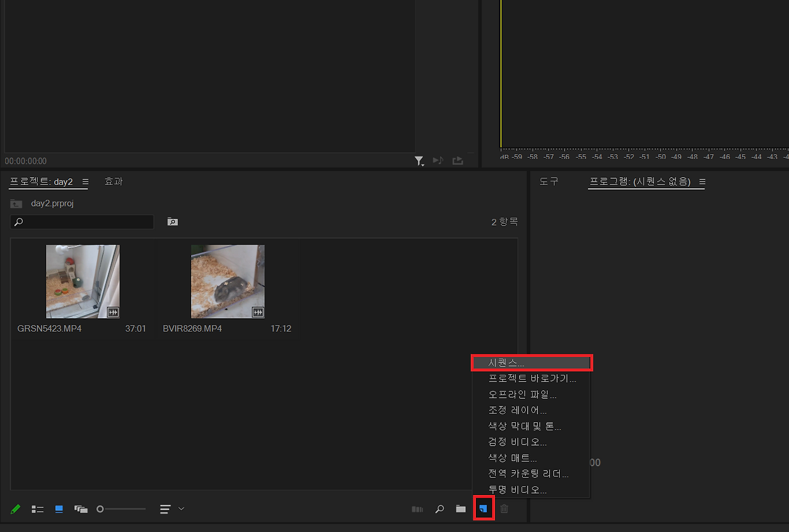Enable Icon view in the project panel
789x532 pixels.
59,509
